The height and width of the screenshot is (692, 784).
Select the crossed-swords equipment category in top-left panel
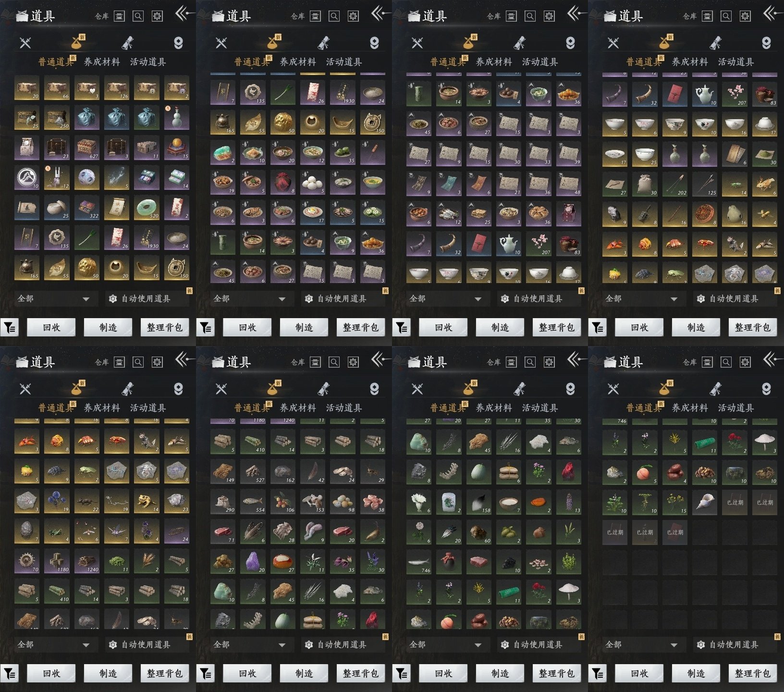25,43
